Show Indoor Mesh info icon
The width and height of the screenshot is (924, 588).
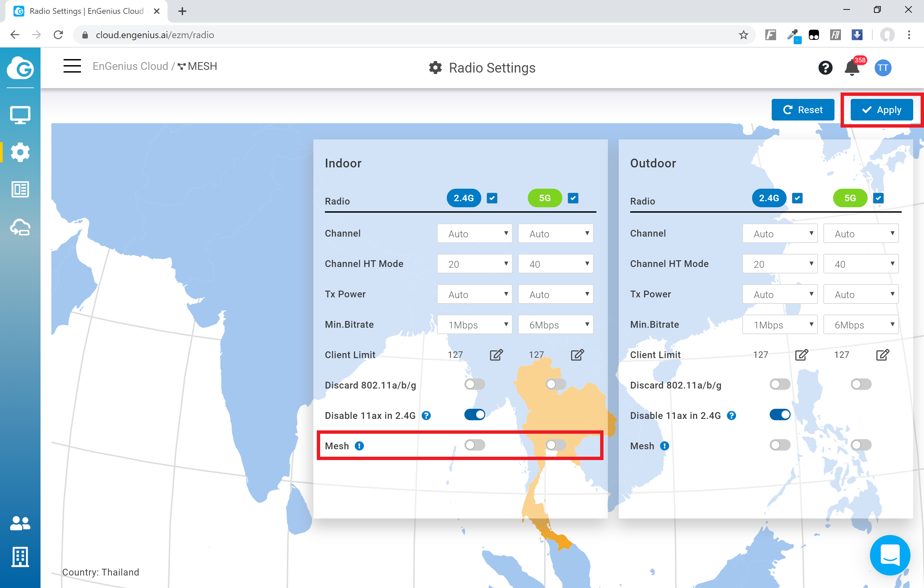[359, 446]
